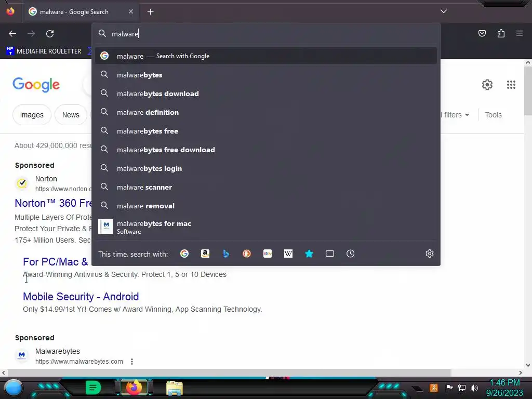
Task: Open the network tray icon
Action: [462, 388]
